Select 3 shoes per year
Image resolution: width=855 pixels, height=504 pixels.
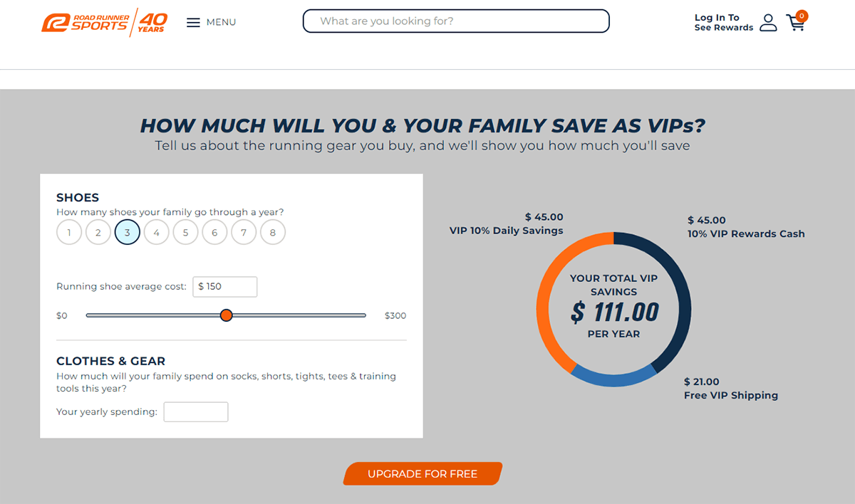tap(127, 232)
